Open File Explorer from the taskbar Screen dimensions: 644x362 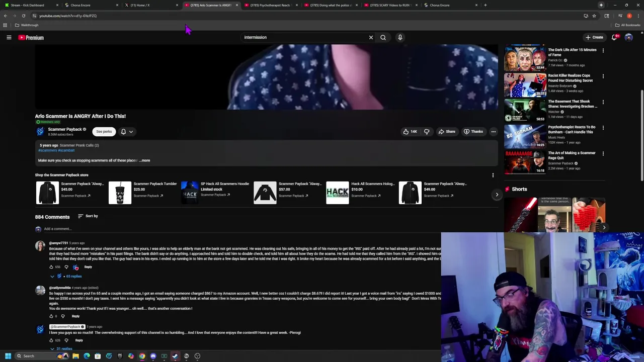pyautogui.click(x=75, y=356)
